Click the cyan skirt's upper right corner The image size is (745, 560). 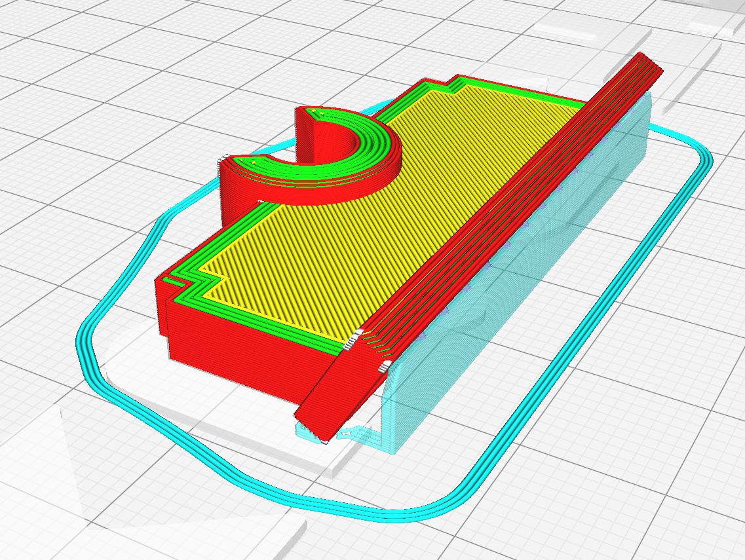684,143
